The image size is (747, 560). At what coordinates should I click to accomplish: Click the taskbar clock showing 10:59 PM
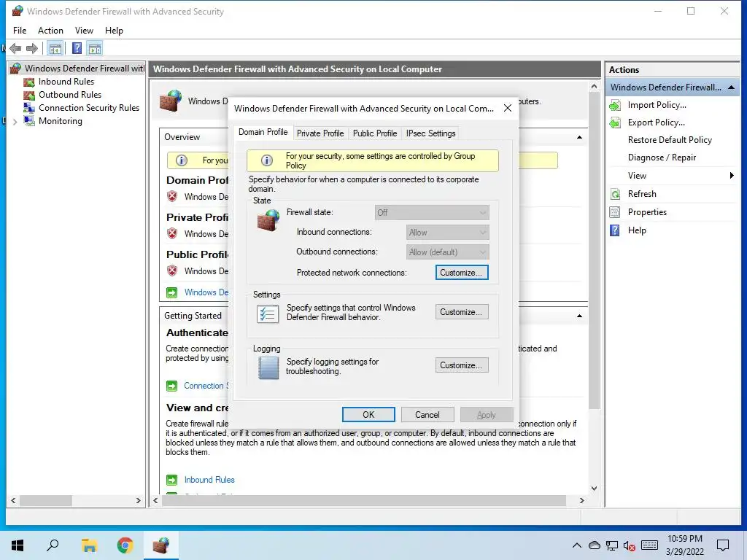point(684,545)
